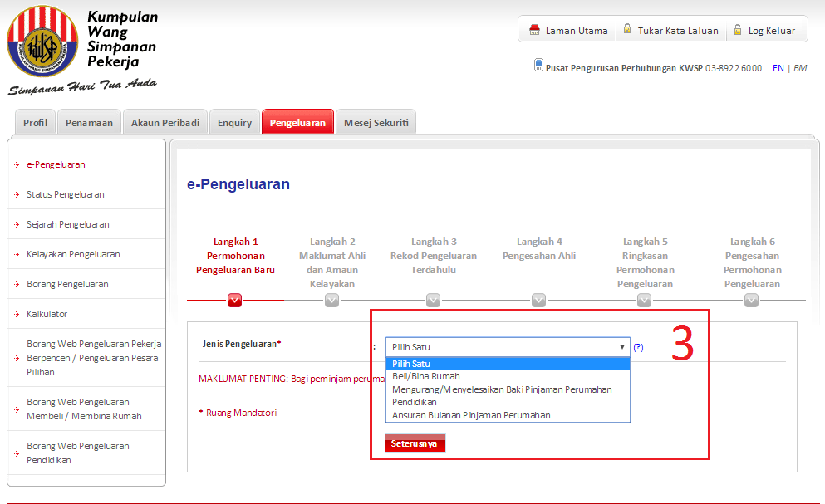Click the Langkah 4 Pengesahan Ahli label

click(x=539, y=249)
